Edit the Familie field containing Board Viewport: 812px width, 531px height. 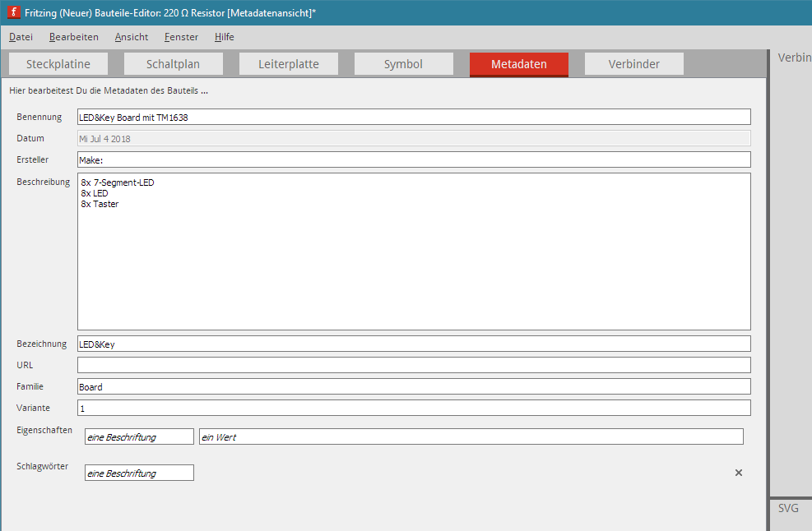pyautogui.click(x=414, y=386)
